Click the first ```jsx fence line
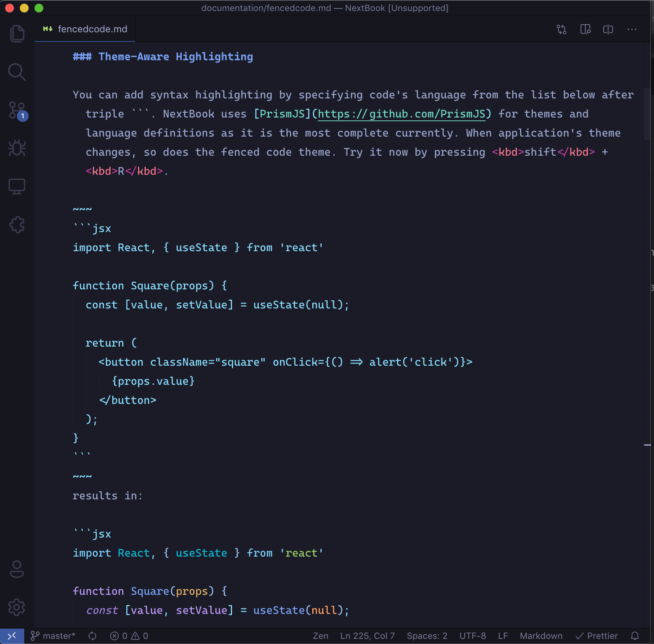The image size is (654, 644). 92,228
